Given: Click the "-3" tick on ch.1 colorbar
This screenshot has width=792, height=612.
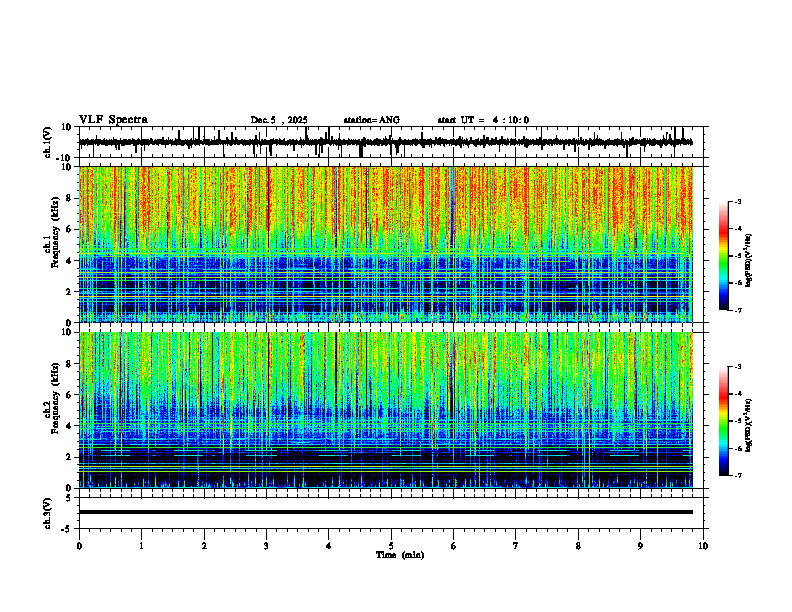Looking at the screenshot, I should [737, 201].
